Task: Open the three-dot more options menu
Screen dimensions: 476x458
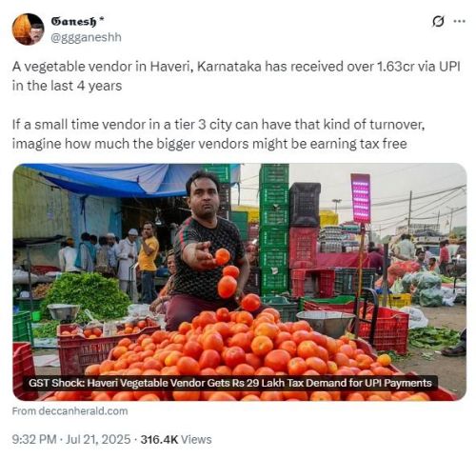Action: pyautogui.click(x=459, y=21)
